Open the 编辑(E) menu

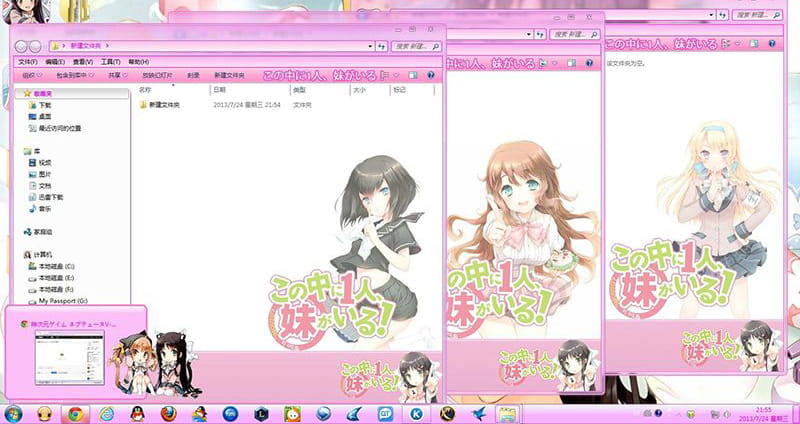tap(55, 62)
